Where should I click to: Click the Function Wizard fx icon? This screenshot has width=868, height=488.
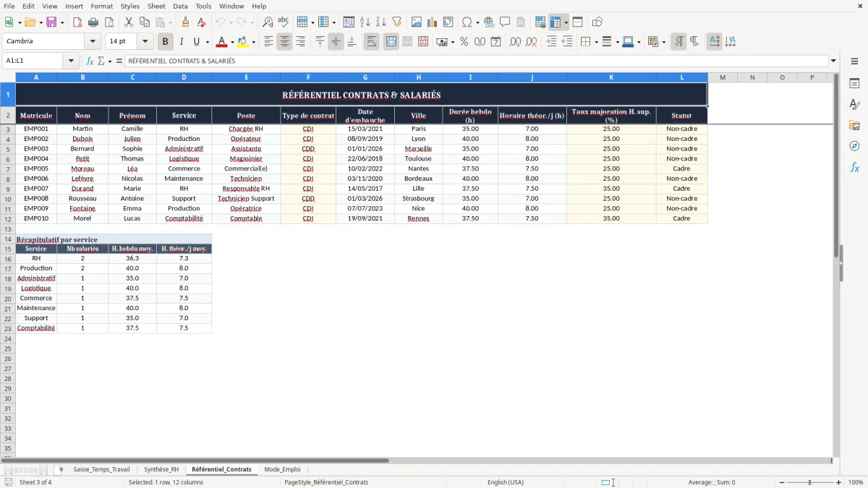click(90, 61)
